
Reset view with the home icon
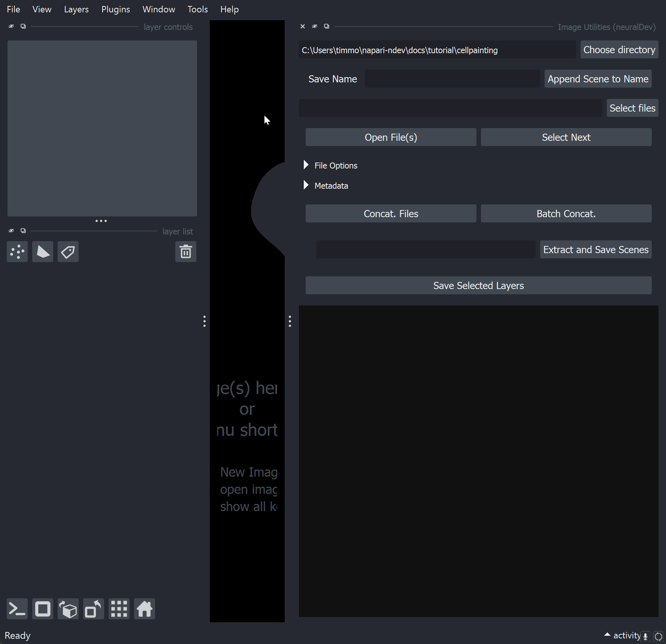click(145, 609)
